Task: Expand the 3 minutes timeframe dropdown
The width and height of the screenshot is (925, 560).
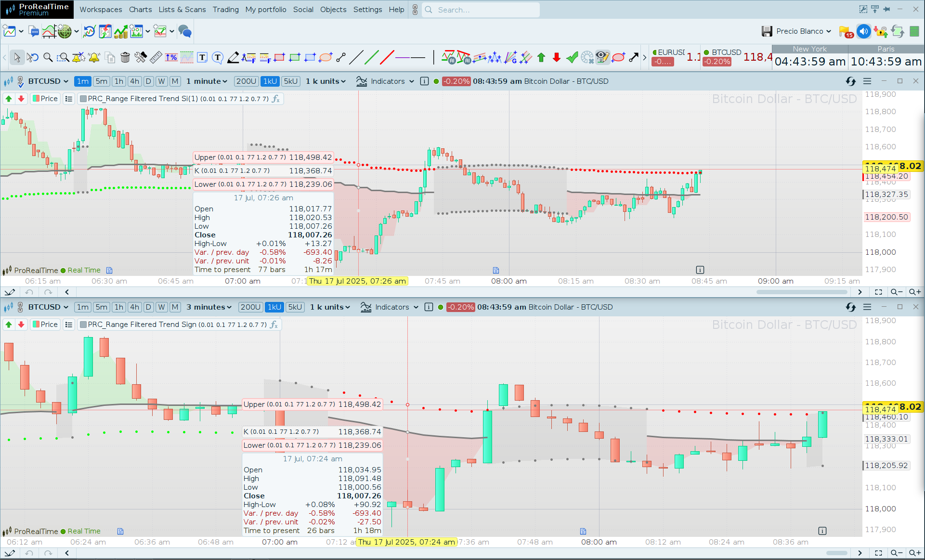Action: pyautogui.click(x=209, y=307)
